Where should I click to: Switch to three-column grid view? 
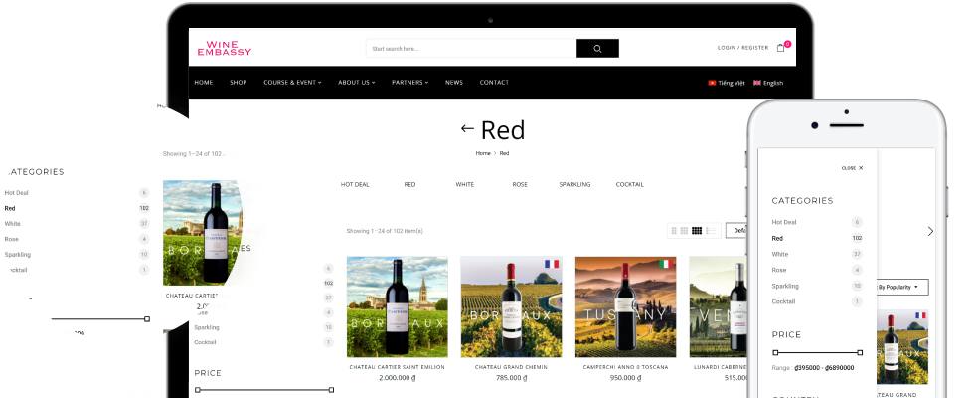tap(685, 231)
